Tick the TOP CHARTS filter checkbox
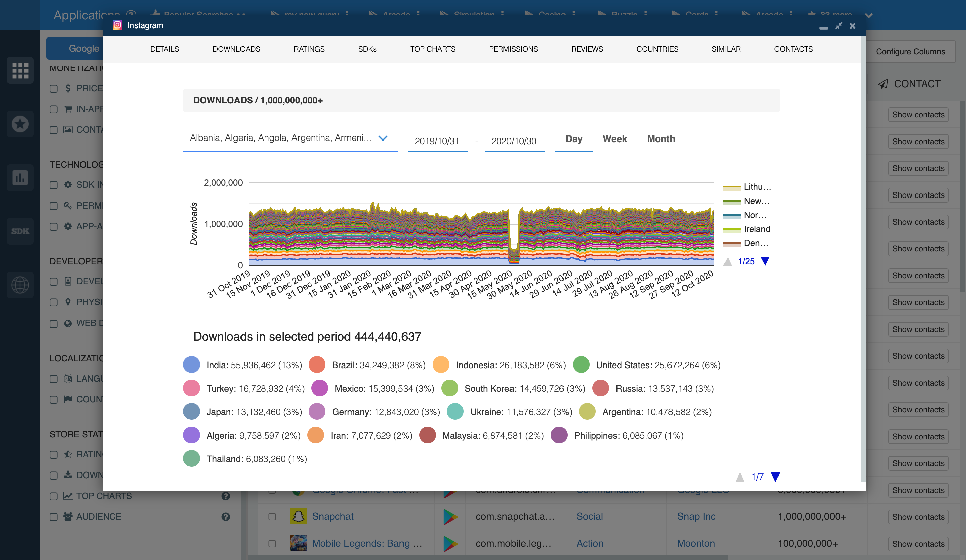The image size is (966, 560). tap(54, 496)
